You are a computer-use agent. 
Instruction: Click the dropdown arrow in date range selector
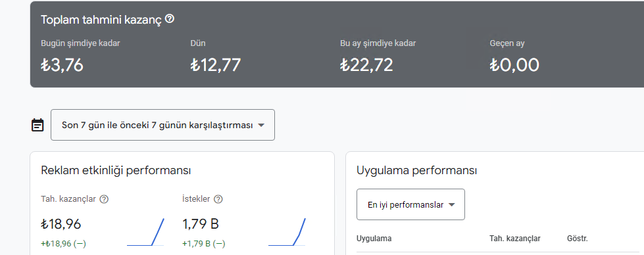(x=260, y=126)
